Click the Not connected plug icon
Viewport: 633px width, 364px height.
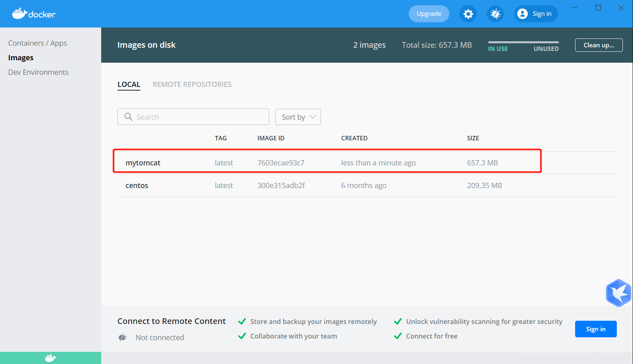coord(123,337)
